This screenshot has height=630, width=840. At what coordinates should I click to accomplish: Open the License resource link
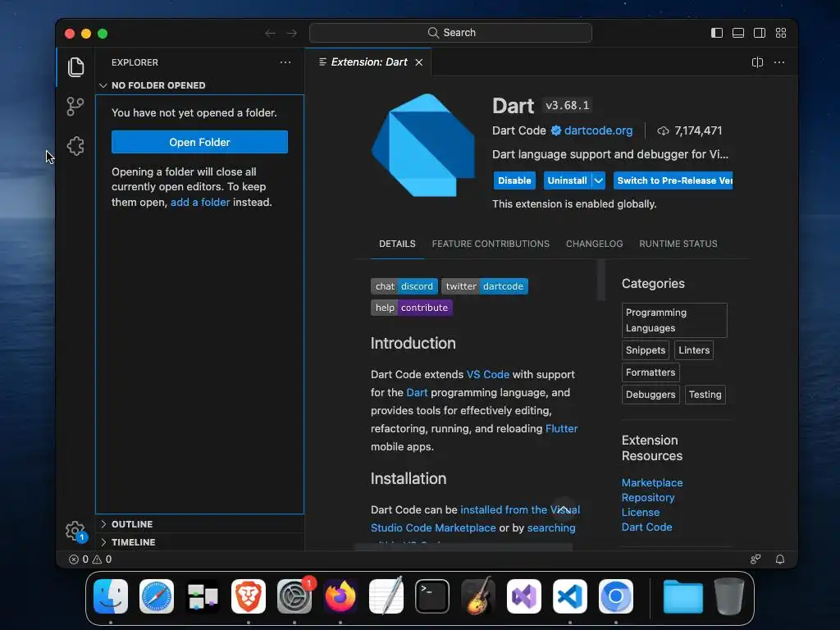click(x=640, y=512)
